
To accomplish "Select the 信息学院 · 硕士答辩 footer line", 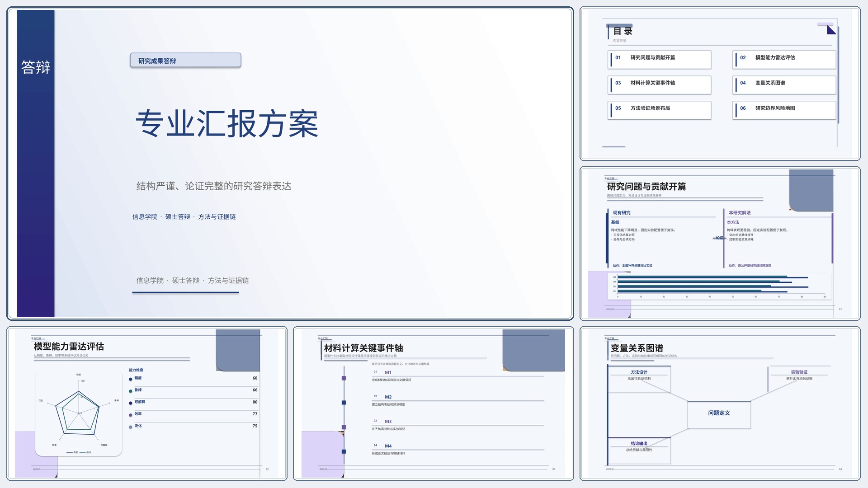I will coord(193,281).
